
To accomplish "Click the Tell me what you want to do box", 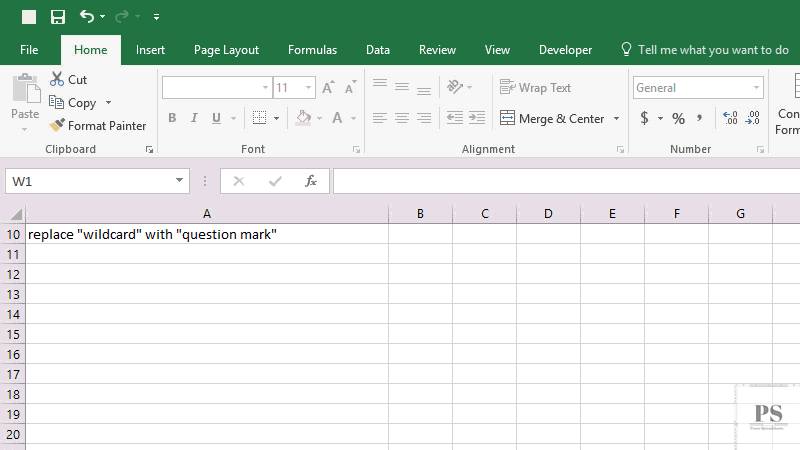I will coord(705,50).
